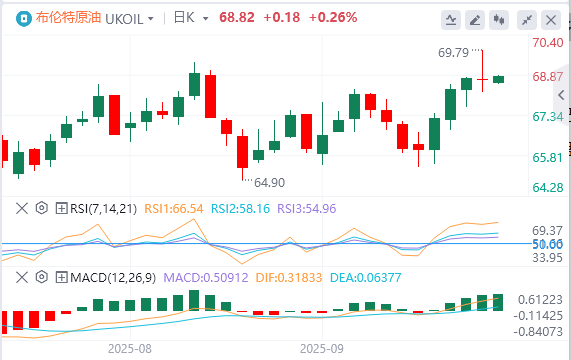Remove the MACD indicator with X
The height and width of the screenshot is (360, 571).
coord(22,278)
